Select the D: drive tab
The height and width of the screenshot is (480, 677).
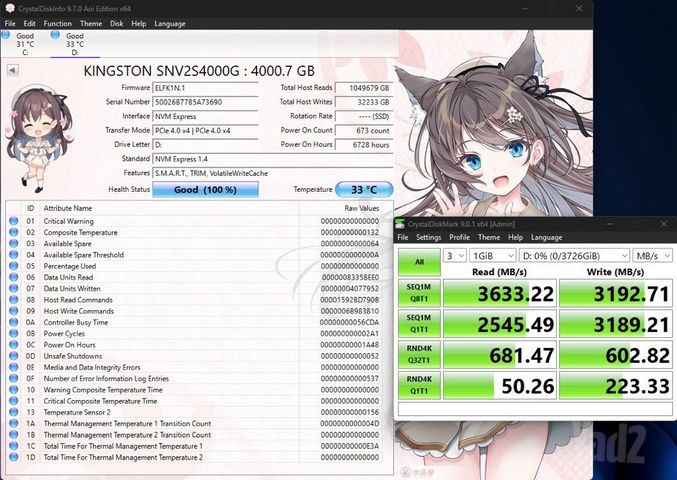tap(75, 44)
